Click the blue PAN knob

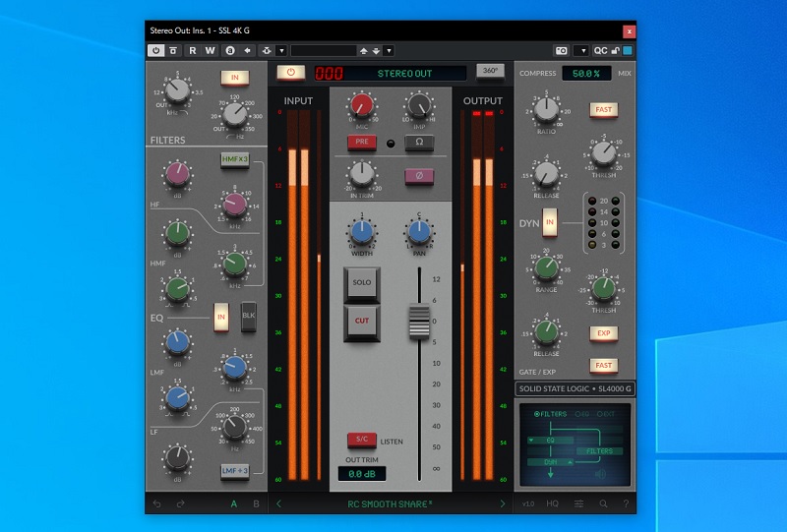pos(419,231)
